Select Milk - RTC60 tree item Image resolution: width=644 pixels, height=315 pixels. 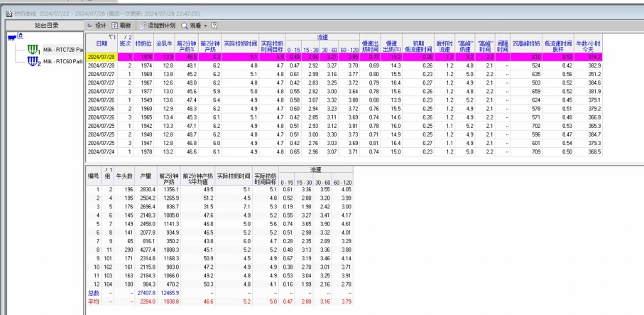(62, 62)
